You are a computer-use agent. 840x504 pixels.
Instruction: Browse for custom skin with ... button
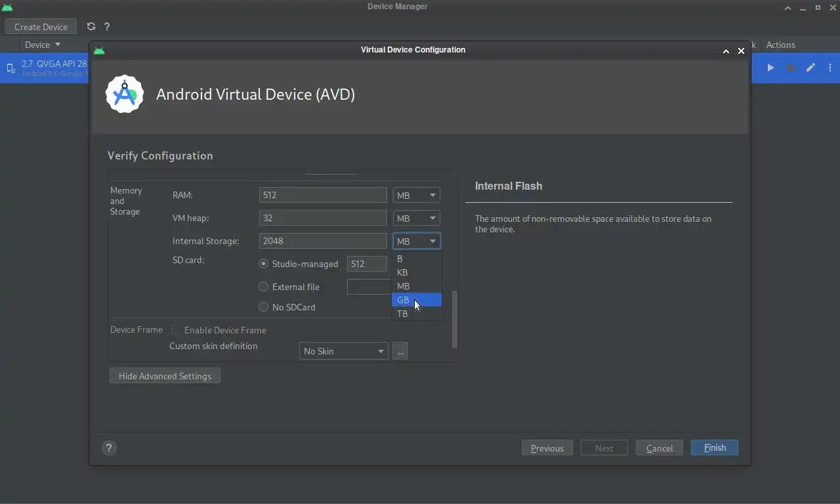tap(400, 351)
